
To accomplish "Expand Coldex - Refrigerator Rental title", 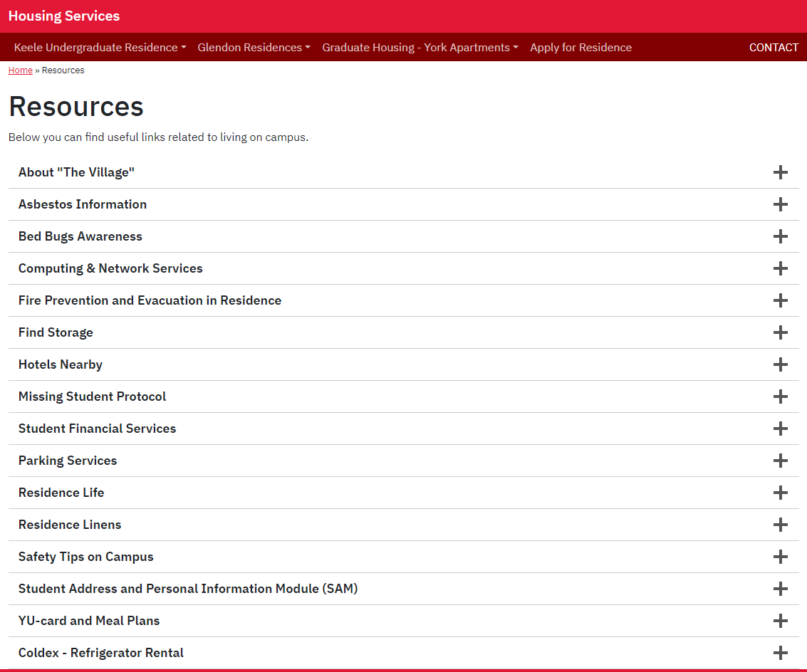I will click(x=101, y=653).
